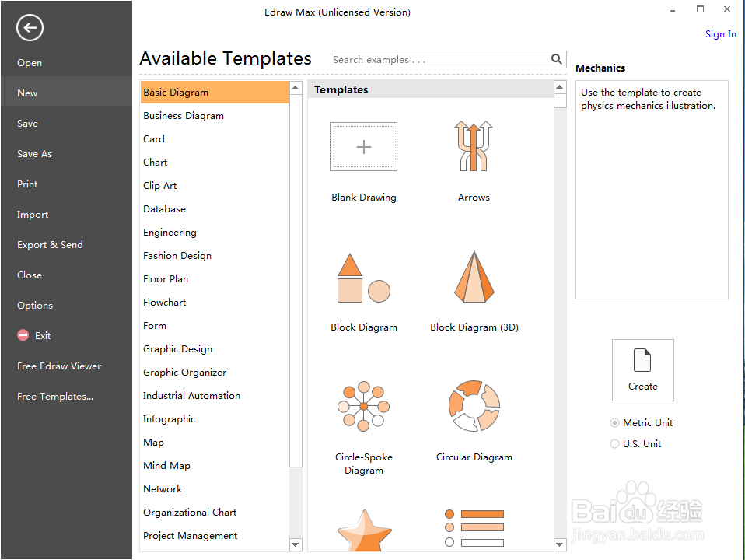Select the Metric Unit radio button
Image resolution: width=745 pixels, height=560 pixels.
coord(614,422)
